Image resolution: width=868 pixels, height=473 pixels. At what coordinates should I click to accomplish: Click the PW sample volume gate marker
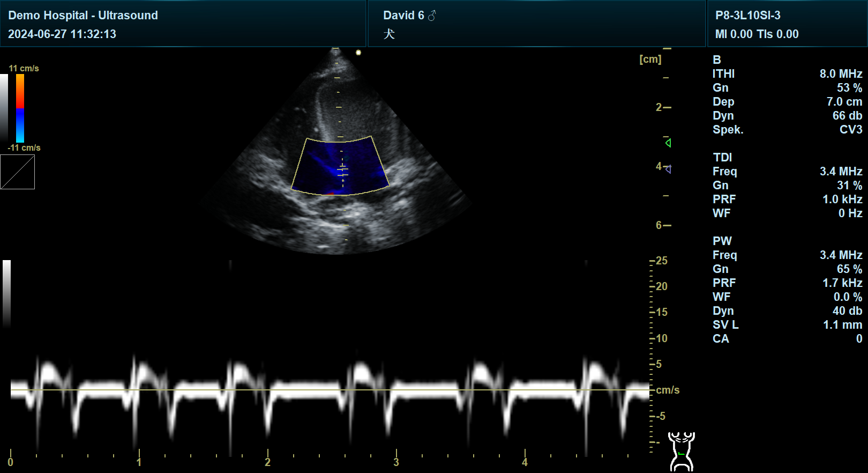point(342,171)
